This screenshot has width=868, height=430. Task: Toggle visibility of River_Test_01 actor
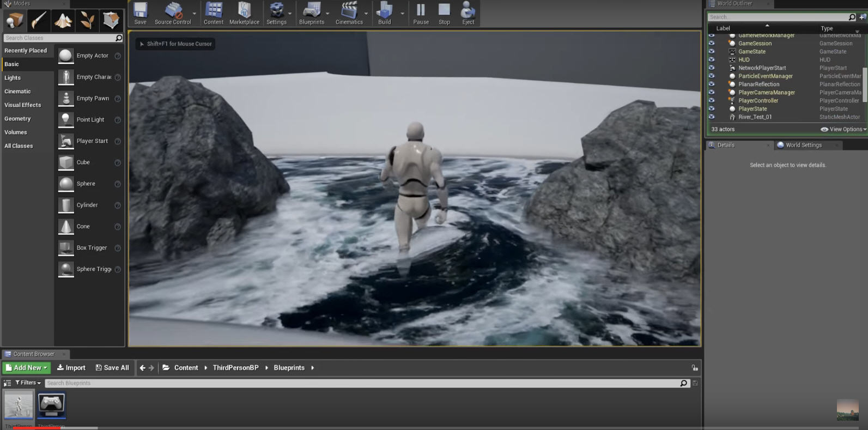(711, 117)
